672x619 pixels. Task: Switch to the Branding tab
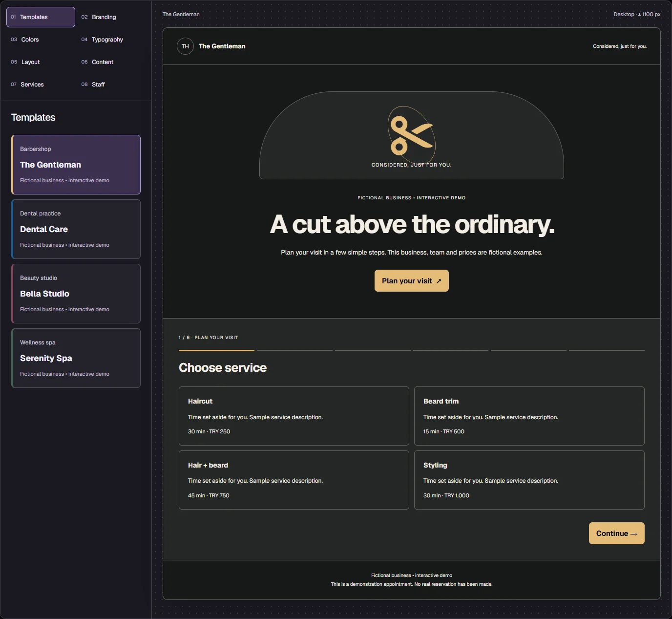(111, 17)
